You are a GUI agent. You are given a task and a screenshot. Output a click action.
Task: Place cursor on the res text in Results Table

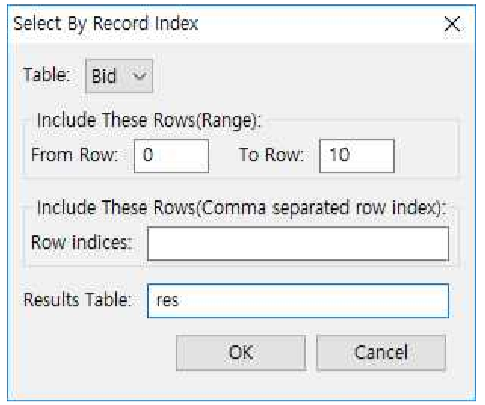coord(168,300)
